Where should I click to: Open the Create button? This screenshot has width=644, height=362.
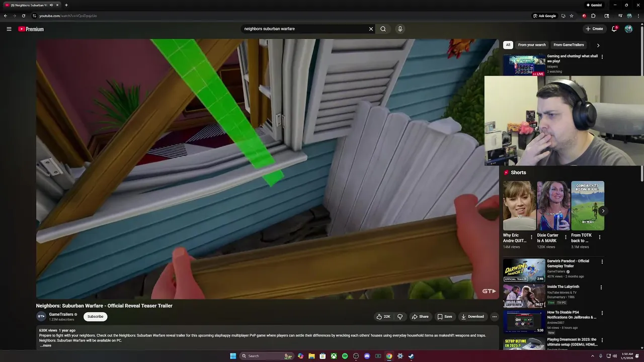(594, 29)
